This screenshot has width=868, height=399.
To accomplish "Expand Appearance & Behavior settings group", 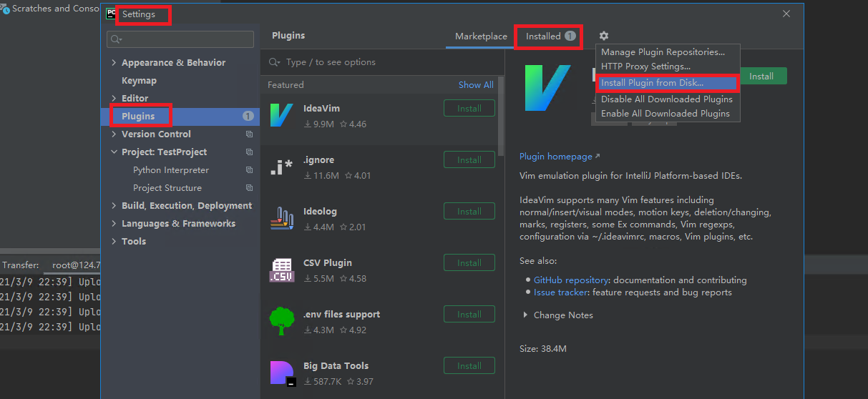I will tap(114, 62).
